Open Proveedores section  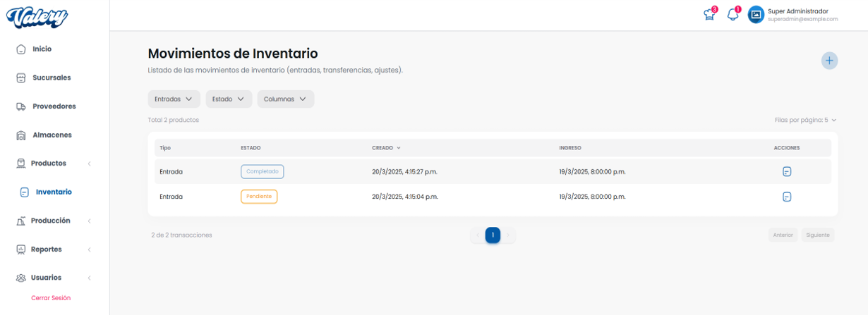click(54, 106)
